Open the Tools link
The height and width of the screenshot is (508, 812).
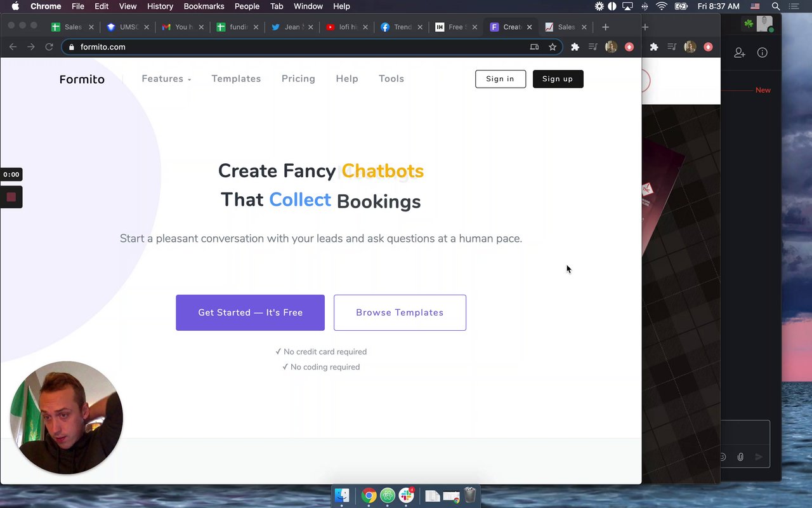click(x=391, y=79)
